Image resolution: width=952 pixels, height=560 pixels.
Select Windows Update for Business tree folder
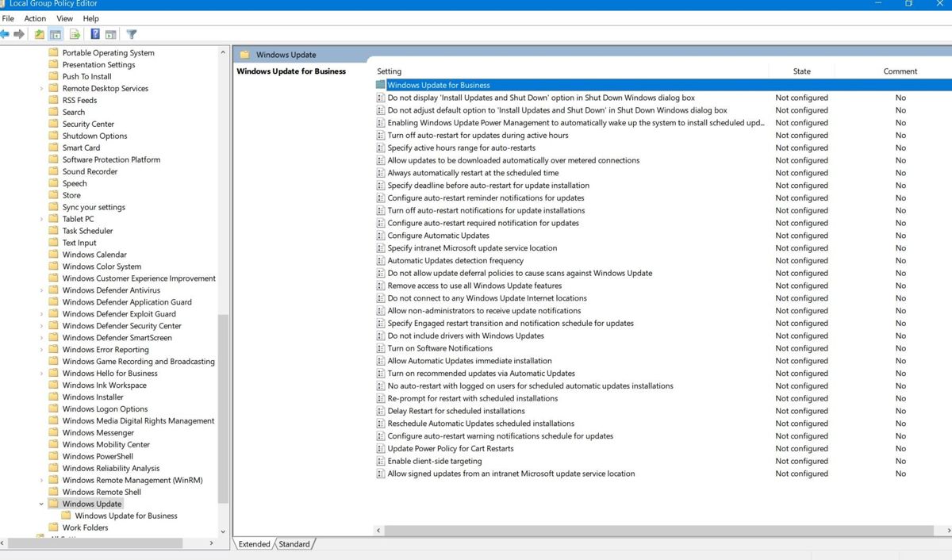coord(125,516)
